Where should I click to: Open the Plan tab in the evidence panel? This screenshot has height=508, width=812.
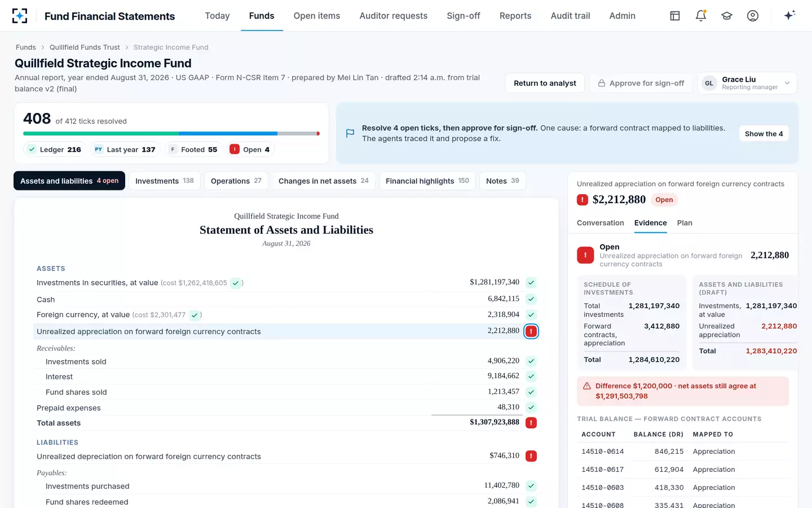[685, 223]
